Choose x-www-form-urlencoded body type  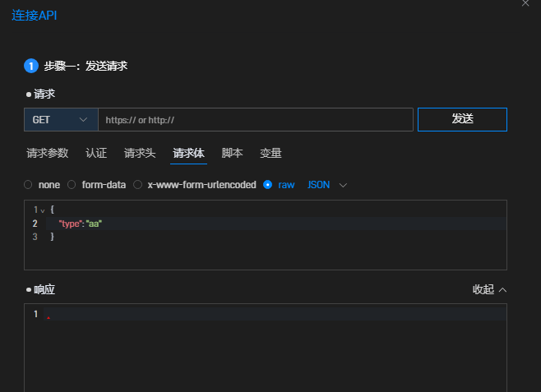tap(137, 185)
